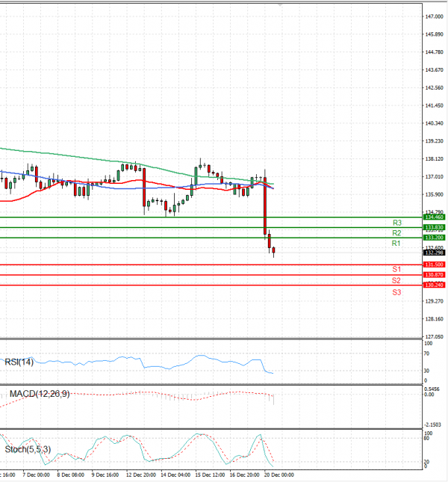The width and height of the screenshot is (448, 482).
Task: Select the 130.240 red price tag
Action: point(434,285)
